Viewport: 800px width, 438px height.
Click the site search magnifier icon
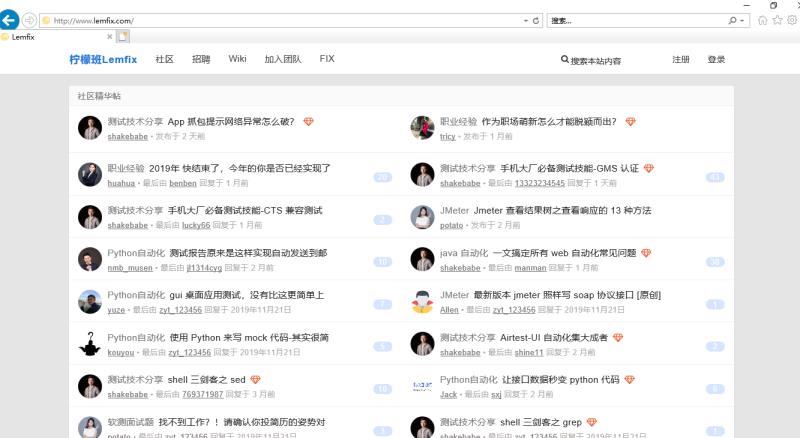tap(565, 60)
